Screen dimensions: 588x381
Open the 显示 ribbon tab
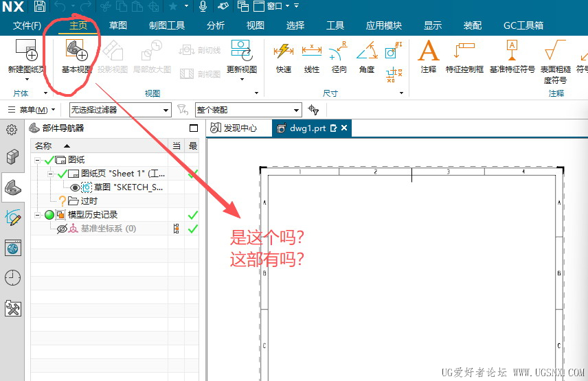pos(433,25)
